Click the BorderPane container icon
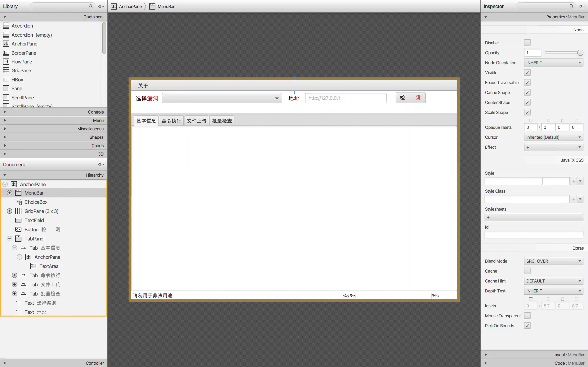 click(6, 53)
